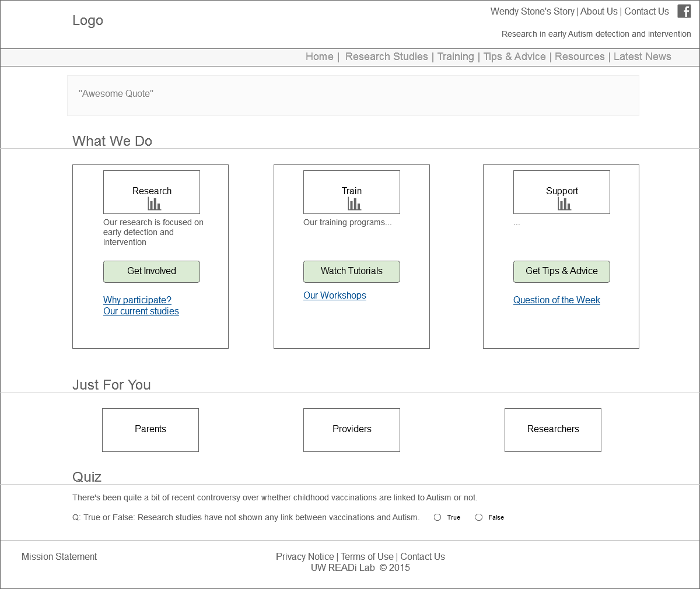Select the Parents box

click(x=150, y=430)
